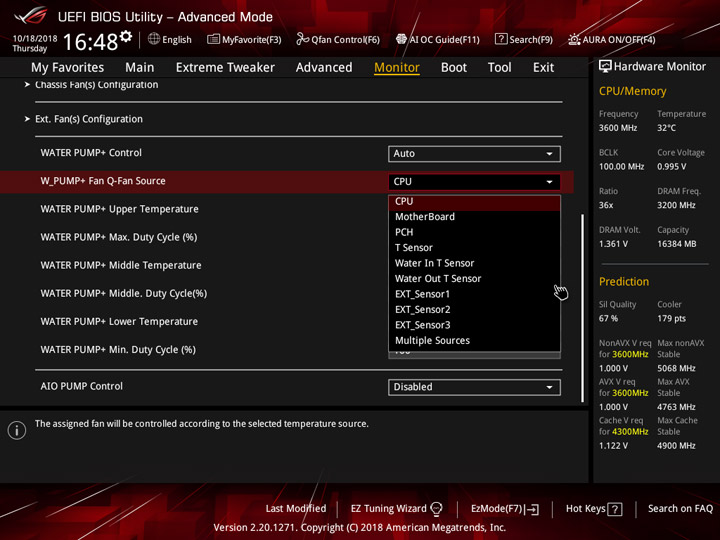Open WATER PUMP+ Control dropdown
This screenshot has width=720, height=540.
474,154
